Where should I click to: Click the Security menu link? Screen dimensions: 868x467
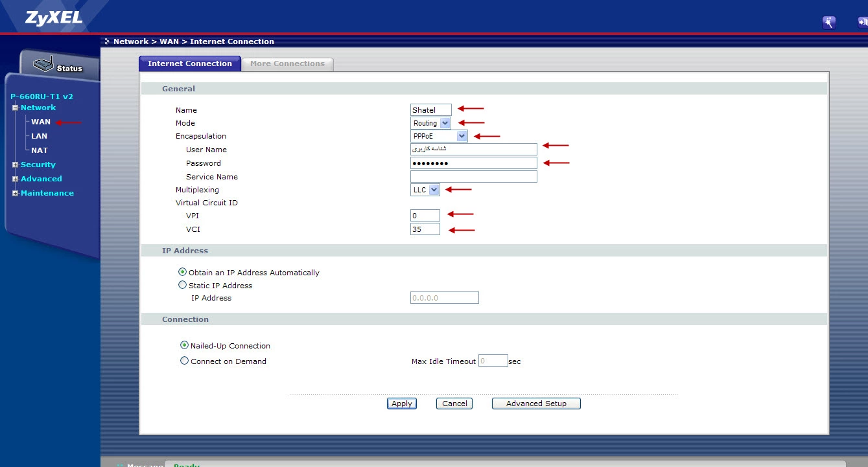click(x=38, y=165)
